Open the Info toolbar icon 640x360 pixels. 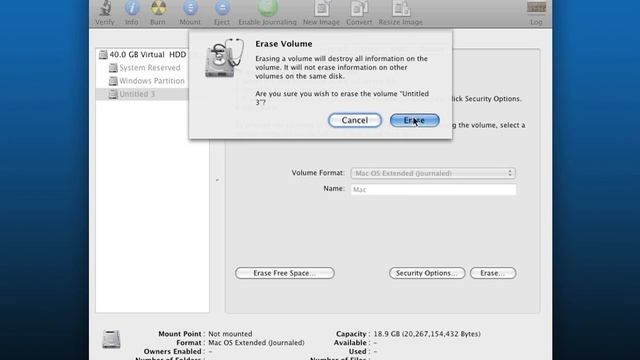(x=131, y=13)
